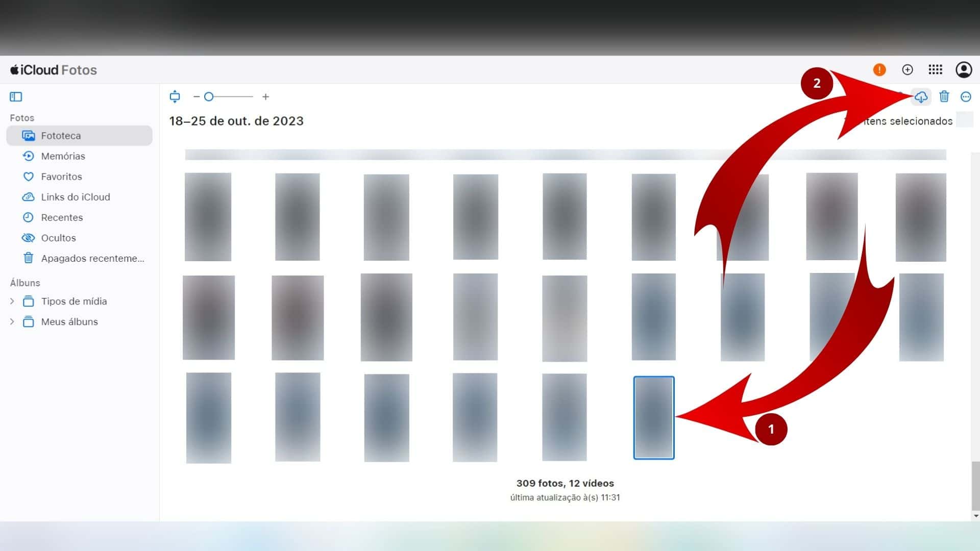
Task: Open Apagados recentemente folder
Action: click(x=83, y=258)
